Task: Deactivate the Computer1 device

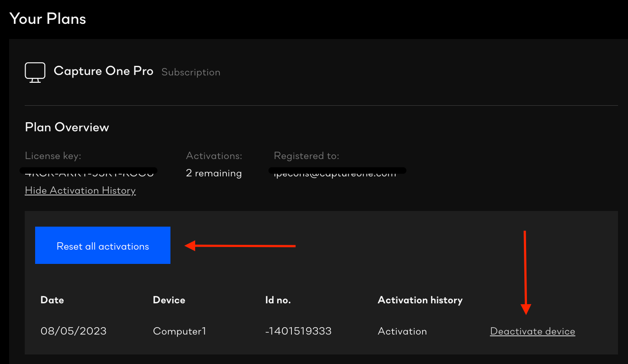Action: point(532,331)
